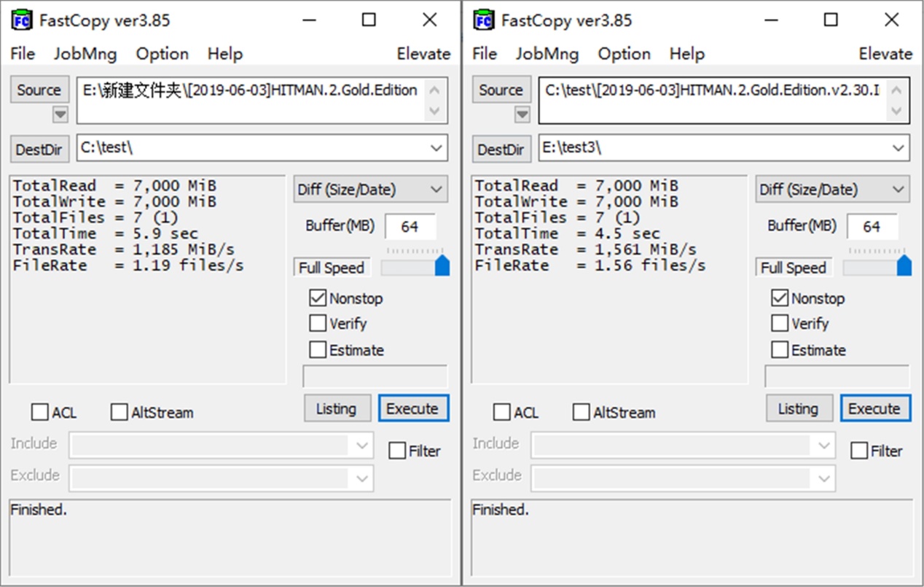The width and height of the screenshot is (924, 587).
Task: Click Buffer(MB) field in right window
Action: 872,227
